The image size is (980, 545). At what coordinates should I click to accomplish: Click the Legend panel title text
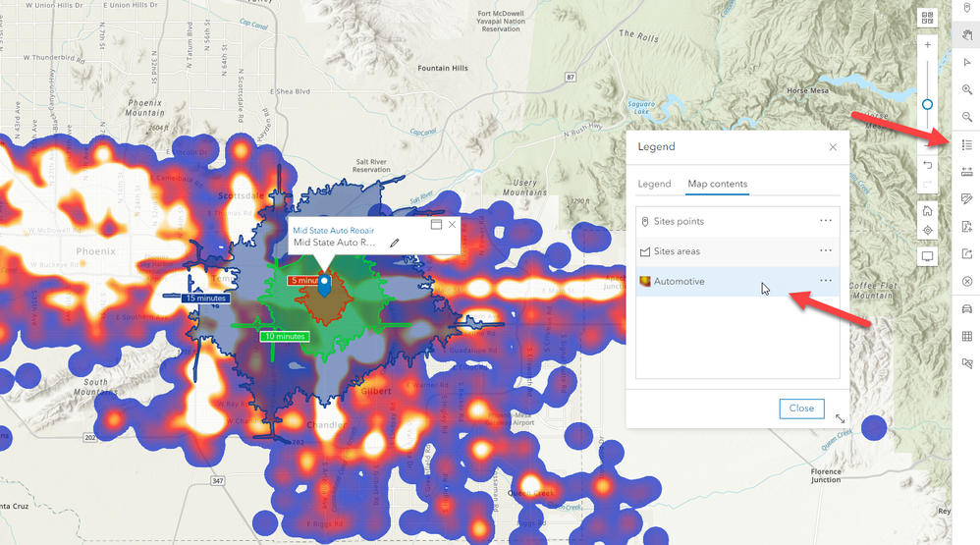coord(656,147)
